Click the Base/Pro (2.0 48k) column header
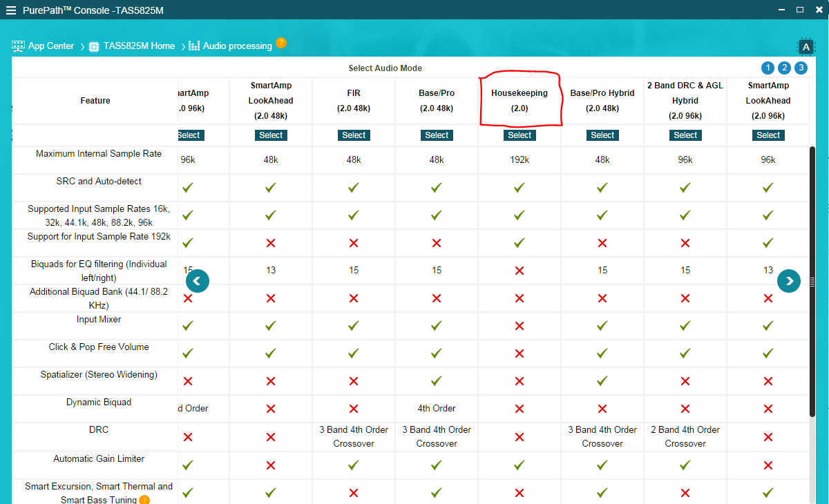829x504 pixels. coord(437,101)
